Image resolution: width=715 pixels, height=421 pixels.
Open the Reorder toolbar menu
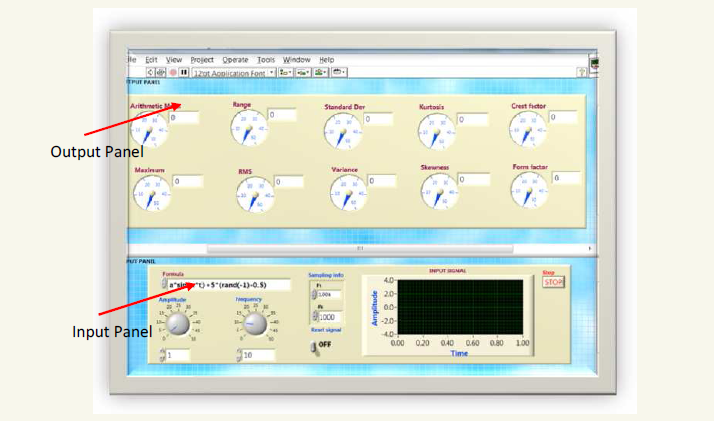tap(339, 72)
